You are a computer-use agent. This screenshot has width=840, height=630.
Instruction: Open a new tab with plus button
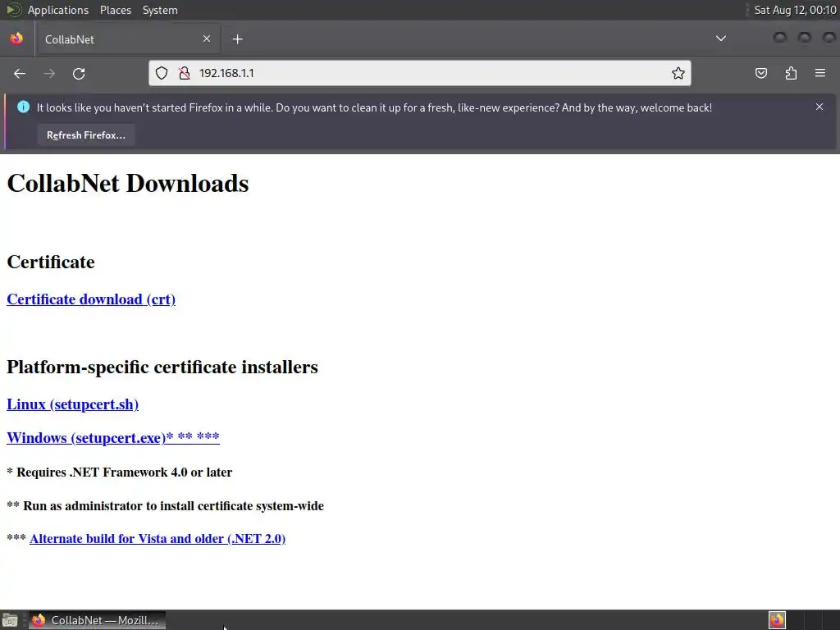[237, 39]
